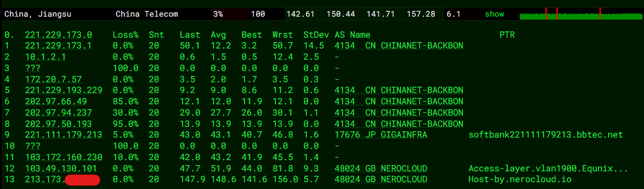This screenshot has height=189, width=644.
Task: Click the Snt column header
Action: (157, 35)
